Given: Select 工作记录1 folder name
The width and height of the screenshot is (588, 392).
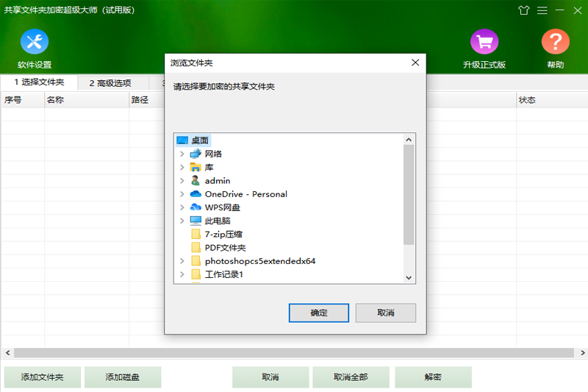Looking at the screenshot, I should [224, 274].
